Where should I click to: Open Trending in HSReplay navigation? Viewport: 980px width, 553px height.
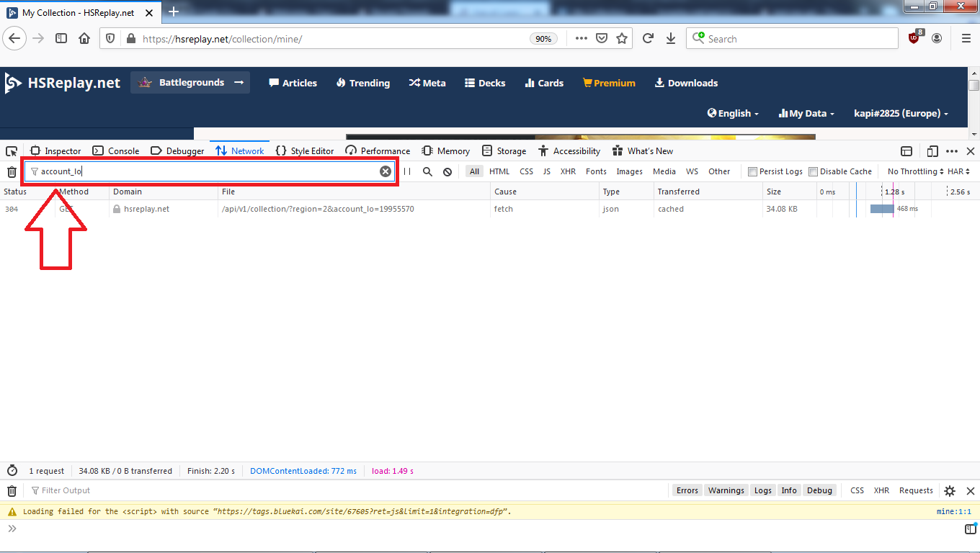tap(362, 83)
